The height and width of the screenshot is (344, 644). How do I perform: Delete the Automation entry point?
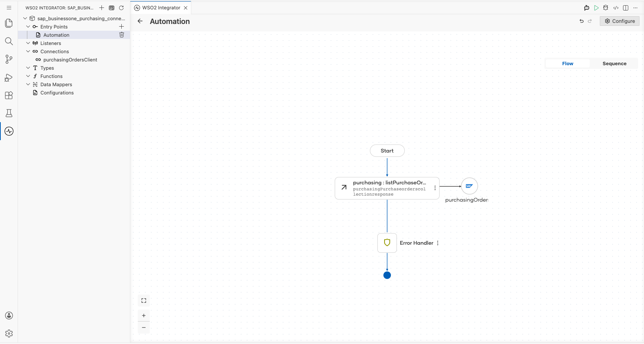(122, 35)
